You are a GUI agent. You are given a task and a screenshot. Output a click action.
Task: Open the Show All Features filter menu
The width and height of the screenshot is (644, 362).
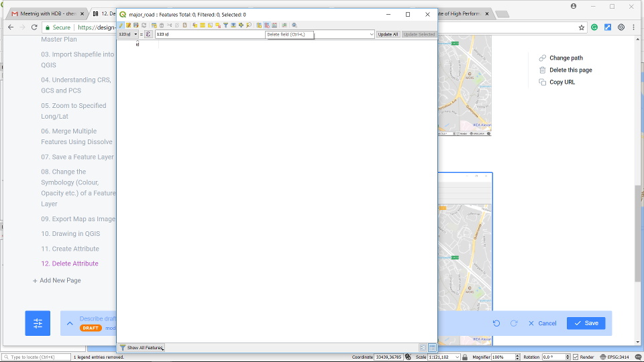pos(142,348)
